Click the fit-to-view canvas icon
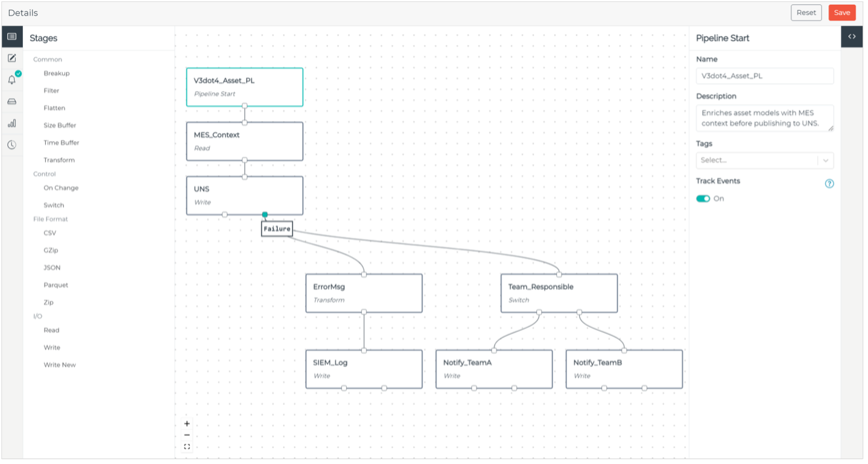868x464 pixels. (187, 447)
